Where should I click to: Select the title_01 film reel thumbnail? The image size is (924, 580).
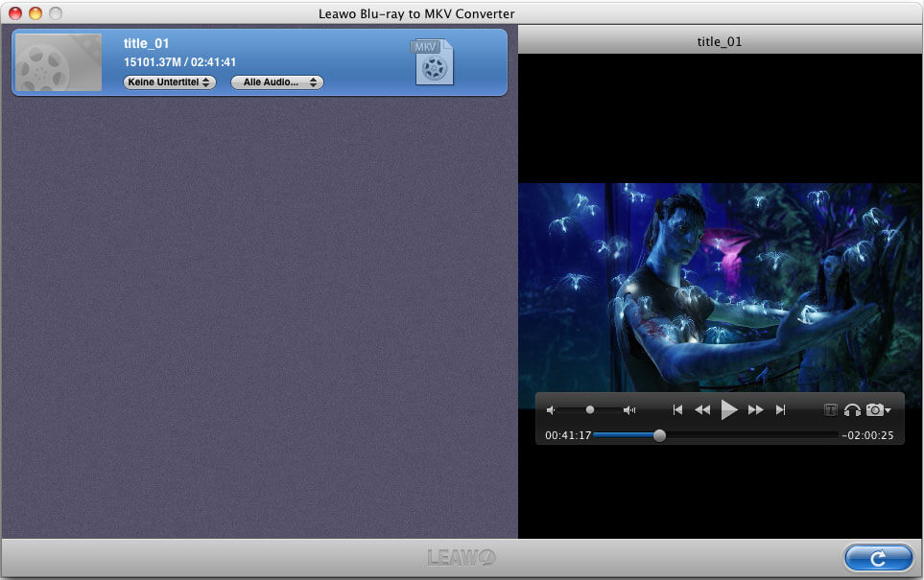coord(59,62)
